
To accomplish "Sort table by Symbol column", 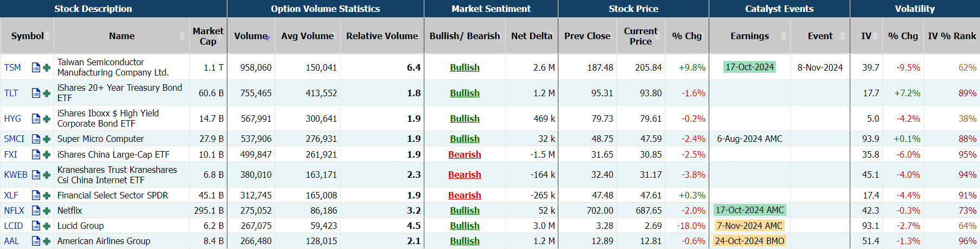I will click(27, 36).
